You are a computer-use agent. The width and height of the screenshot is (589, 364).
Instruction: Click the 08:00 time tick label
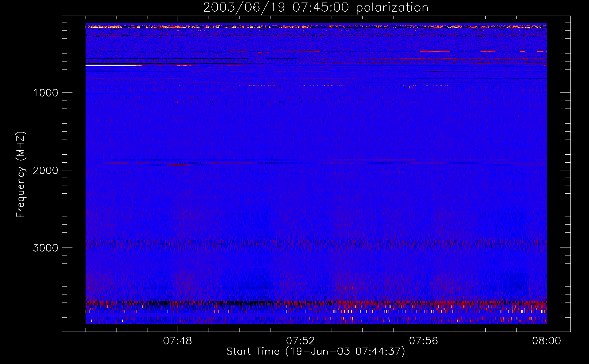click(x=547, y=341)
